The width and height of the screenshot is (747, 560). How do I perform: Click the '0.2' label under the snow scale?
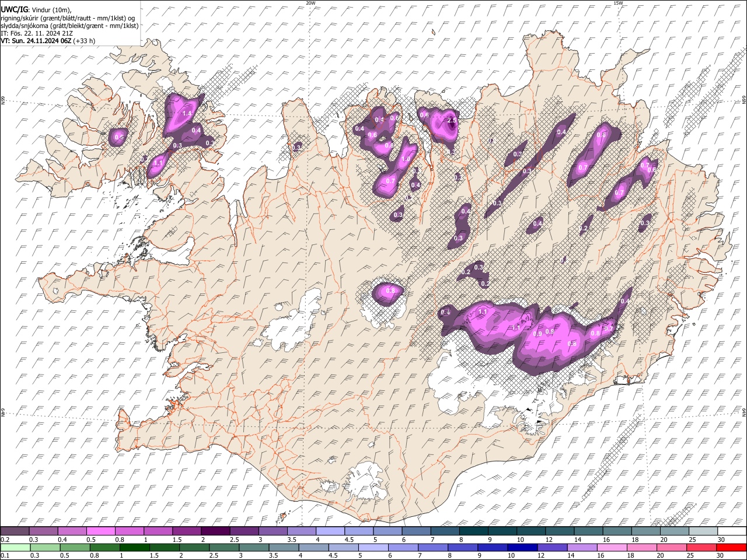[4, 540]
